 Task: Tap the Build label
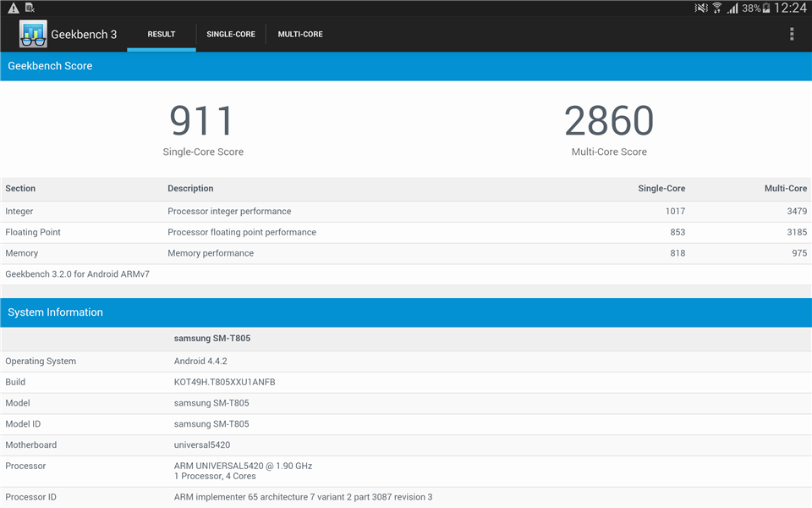[x=15, y=382]
